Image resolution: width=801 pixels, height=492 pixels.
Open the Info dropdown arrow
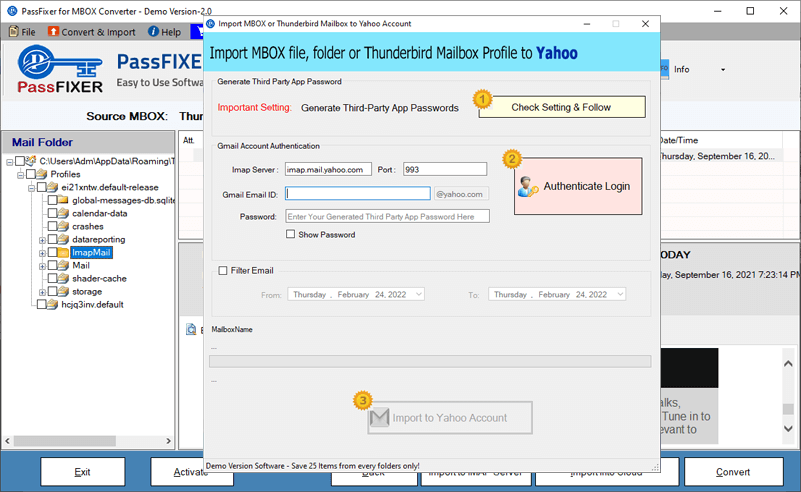click(x=723, y=69)
